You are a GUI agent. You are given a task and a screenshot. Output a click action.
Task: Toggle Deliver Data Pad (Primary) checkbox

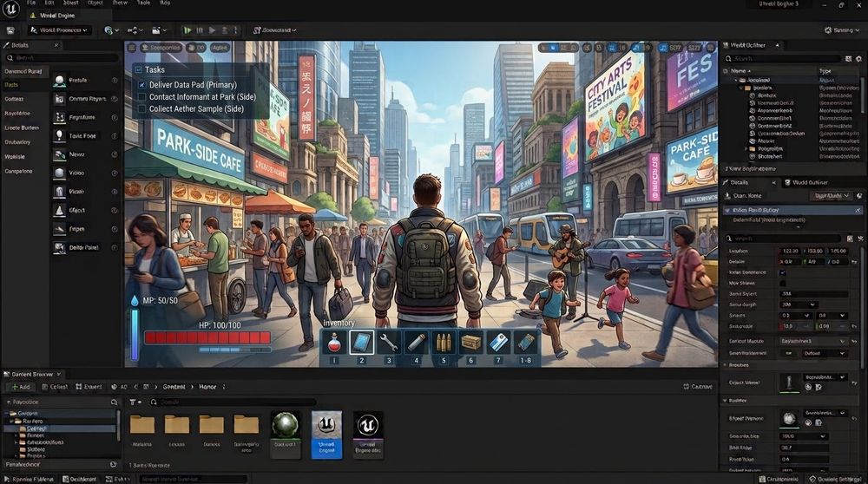tap(141, 85)
